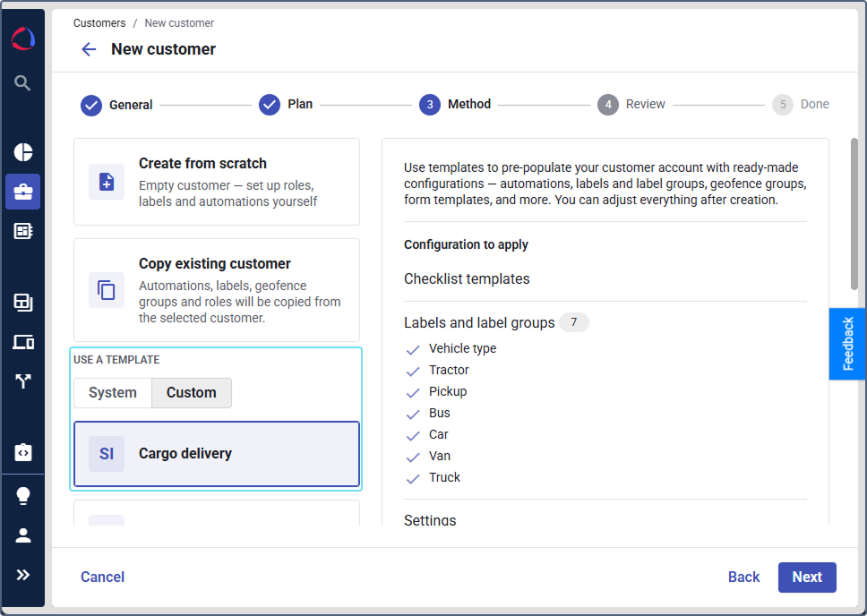The image size is (867, 616).
Task: Click the label count badge 7
Action: click(574, 321)
